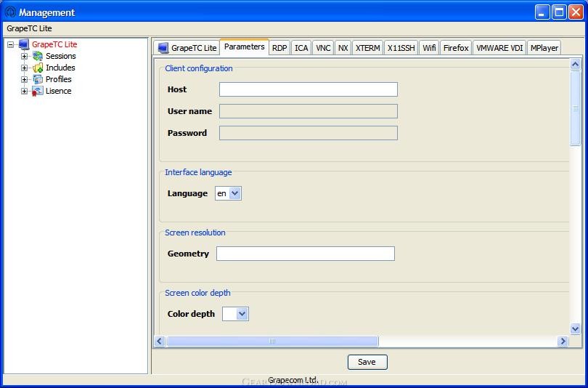Click the Host input field
Viewport: 588px width, 388px height.
click(x=309, y=89)
